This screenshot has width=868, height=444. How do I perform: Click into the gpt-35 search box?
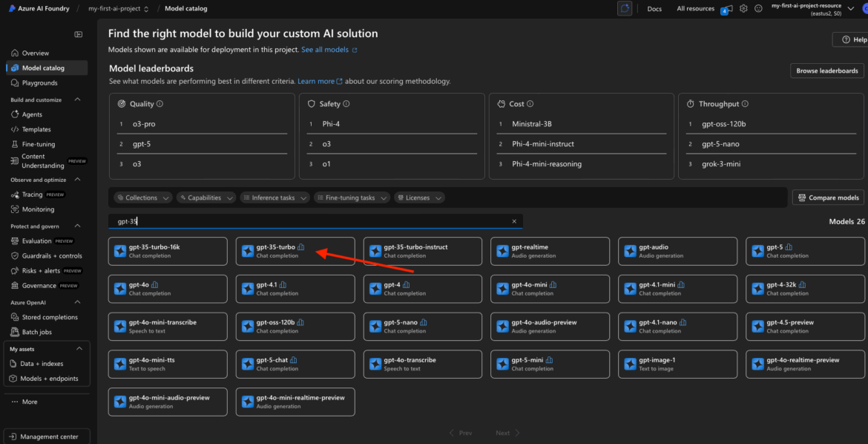[x=312, y=221]
